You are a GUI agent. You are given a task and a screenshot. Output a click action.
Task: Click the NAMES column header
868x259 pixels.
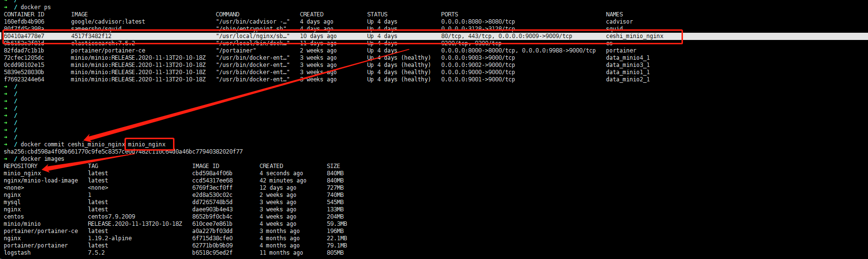pyautogui.click(x=614, y=14)
